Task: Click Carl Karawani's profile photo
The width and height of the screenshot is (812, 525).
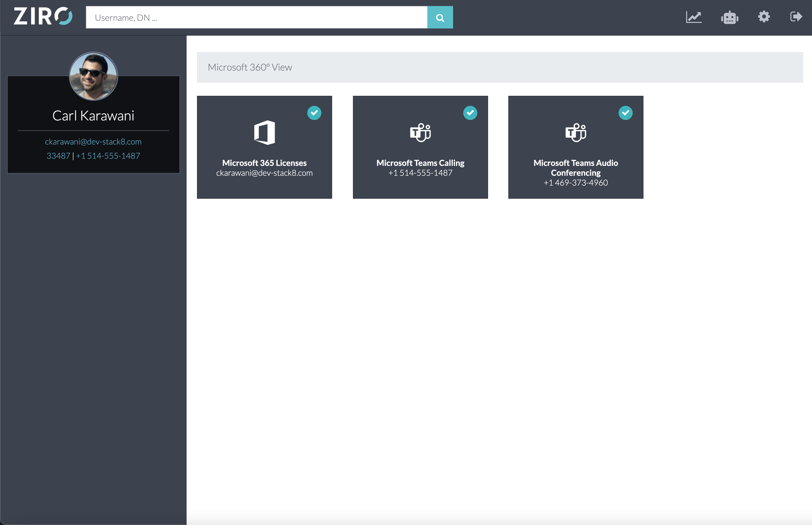Action: point(93,76)
